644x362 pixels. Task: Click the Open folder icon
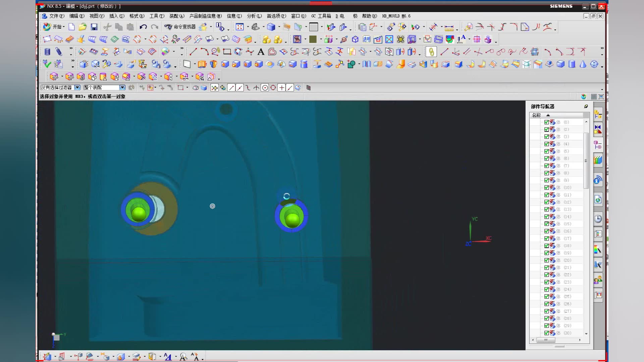coord(83,27)
